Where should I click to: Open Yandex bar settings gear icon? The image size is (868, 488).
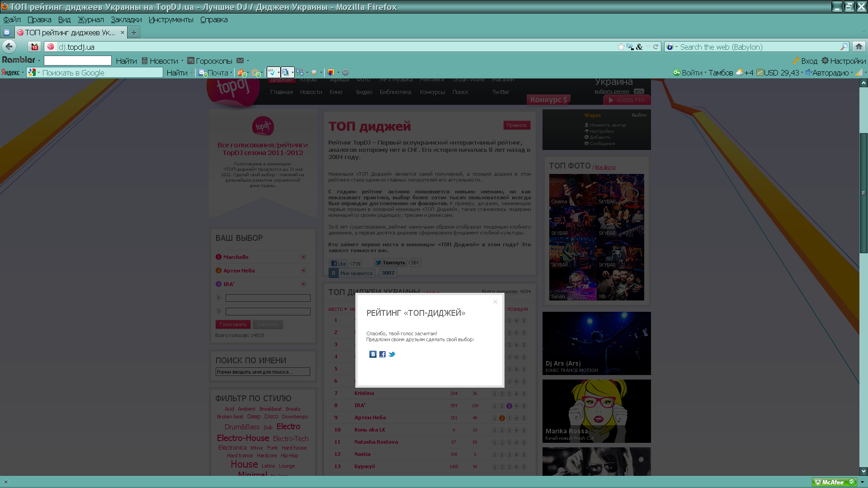(345, 73)
